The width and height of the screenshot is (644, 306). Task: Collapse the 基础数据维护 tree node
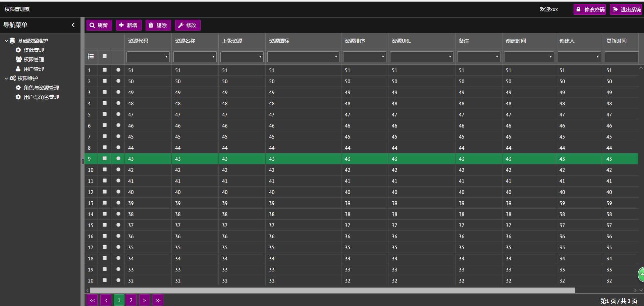[6, 41]
